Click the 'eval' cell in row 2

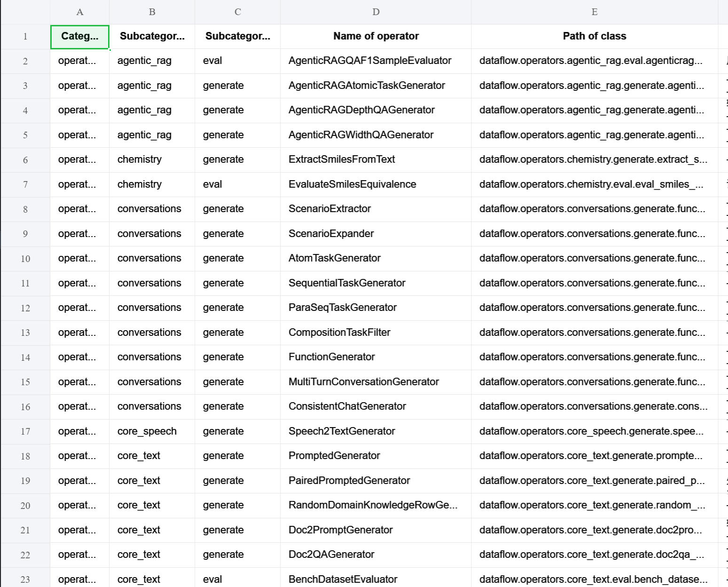point(212,61)
